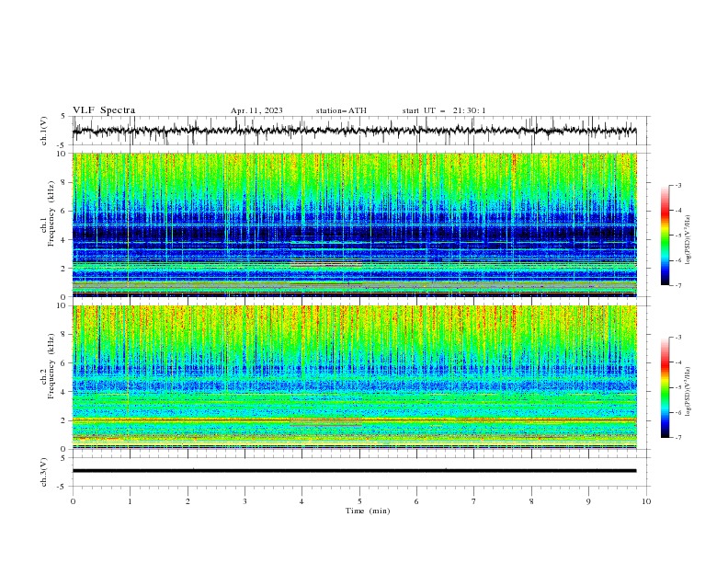Click the "station=ATH" header label
728x563 pixels.
[341, 110]
